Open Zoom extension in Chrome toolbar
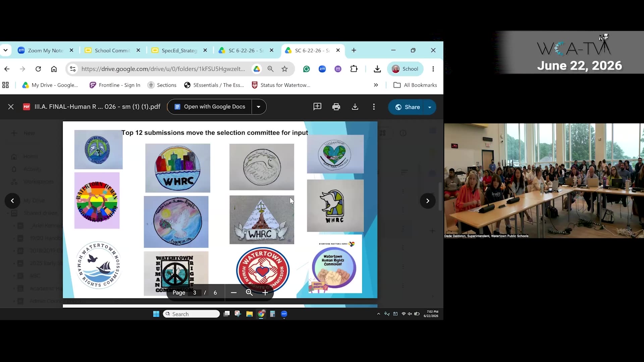644x362 pixels. pyautogui.click(x=322, y=69)
